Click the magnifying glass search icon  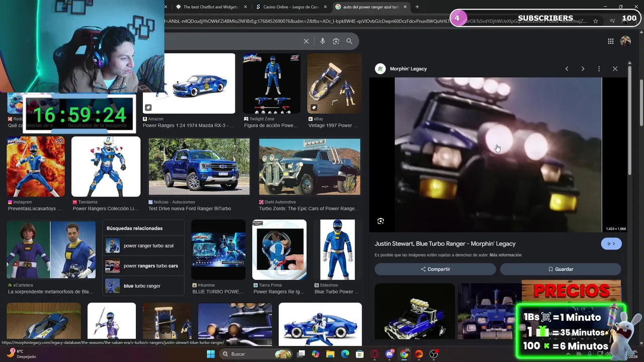pos(349,41)
